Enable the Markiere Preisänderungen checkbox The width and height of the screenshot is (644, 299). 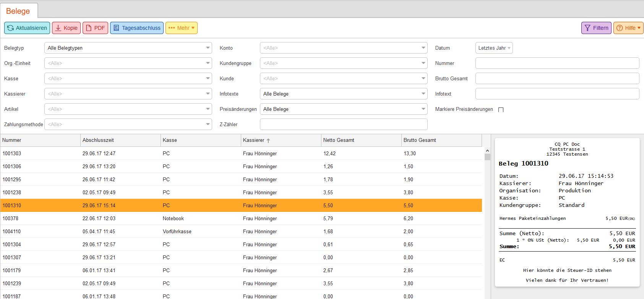tap(501, 110)
